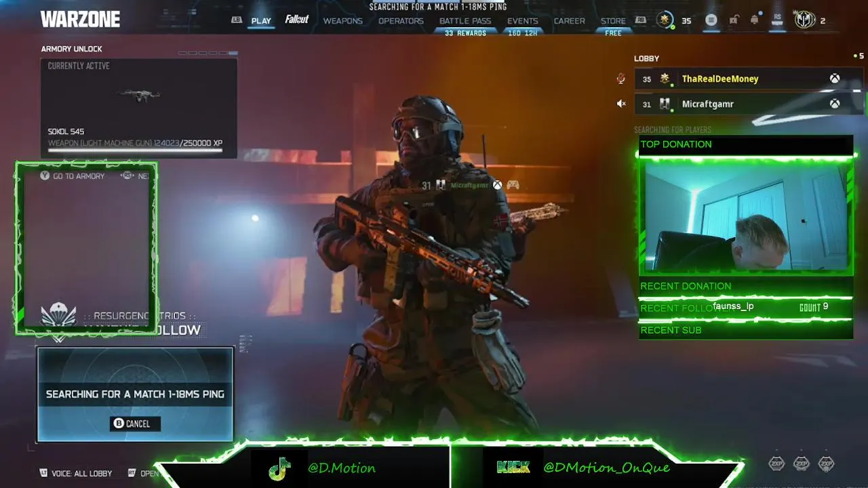Click Micraftgamr's rank emblem in lobby

[x=665, y=104]
